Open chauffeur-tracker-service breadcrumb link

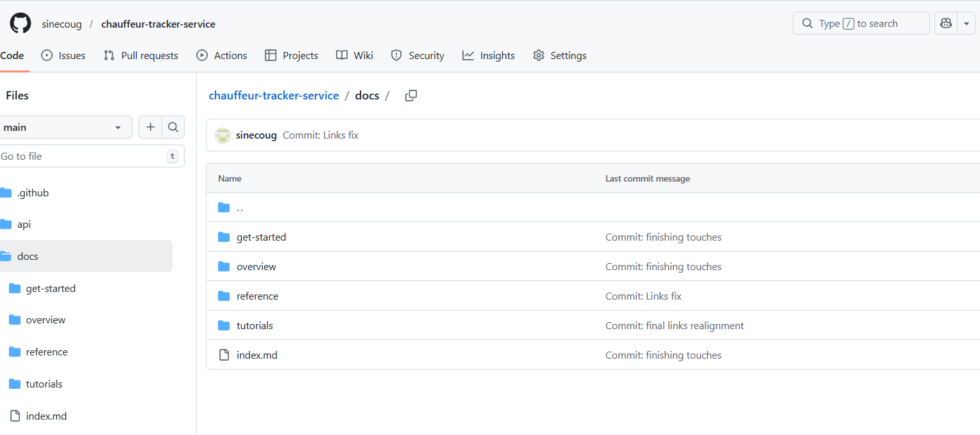(274, 96)
